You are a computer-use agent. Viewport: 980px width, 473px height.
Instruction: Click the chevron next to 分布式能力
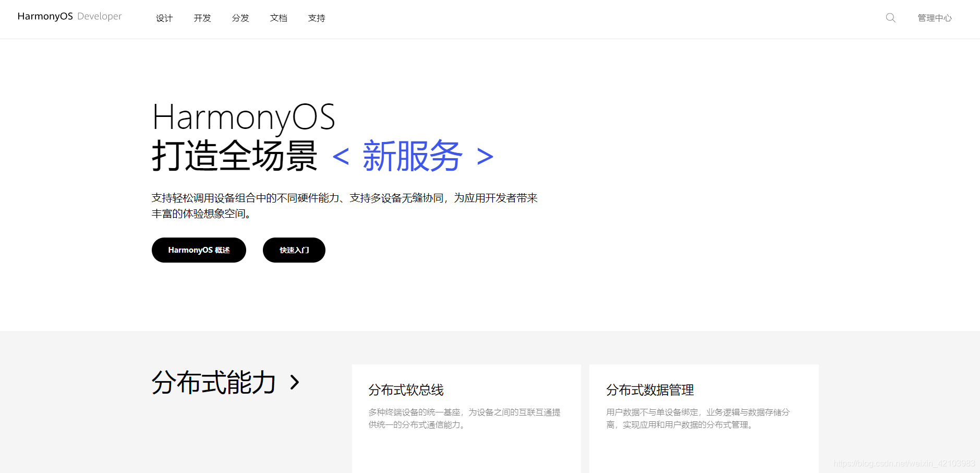[295, 382]
